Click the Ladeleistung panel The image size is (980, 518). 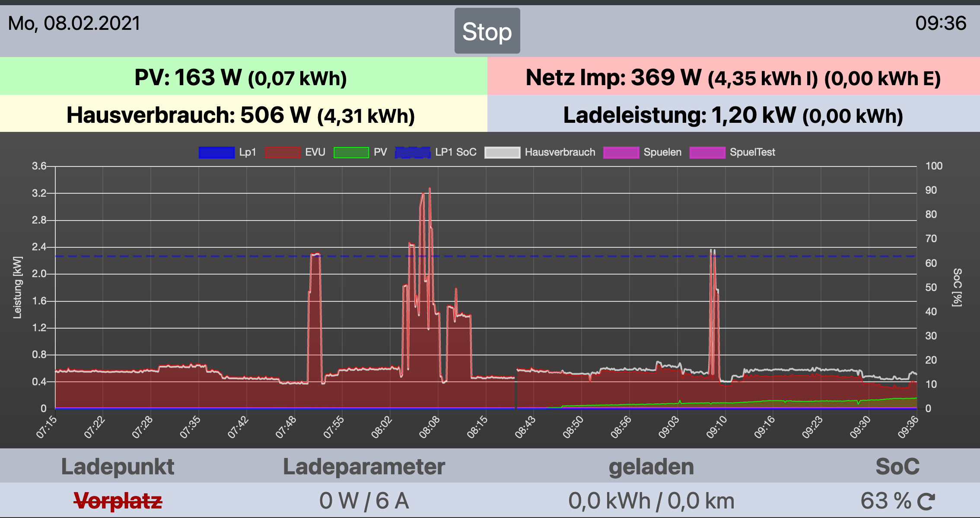pos(733,115)
